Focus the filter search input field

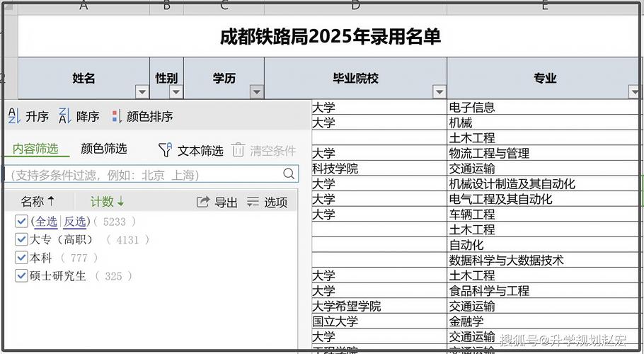150,174
